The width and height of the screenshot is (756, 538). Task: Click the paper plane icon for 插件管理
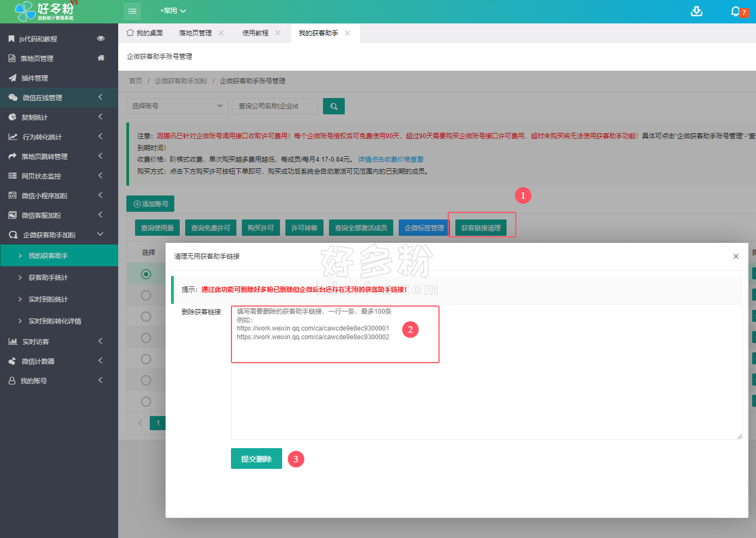pyautogui.click(x=13, y=78)
